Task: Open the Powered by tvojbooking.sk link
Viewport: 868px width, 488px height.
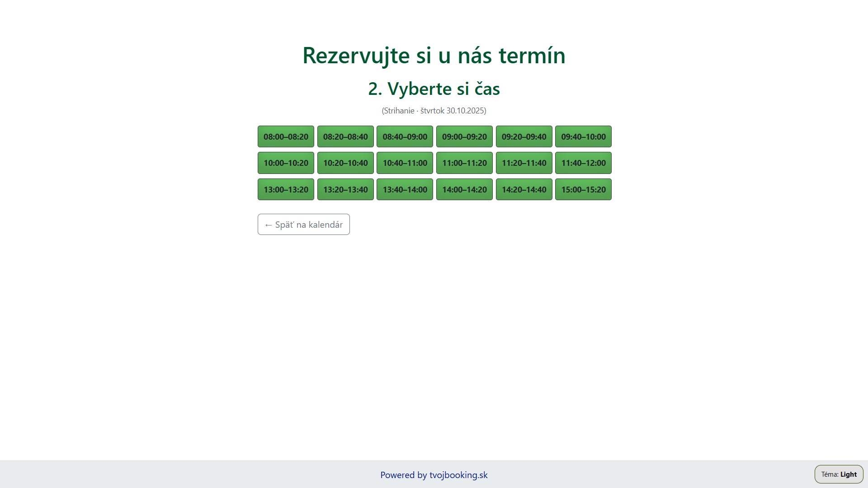Action: tap(434, 475)
